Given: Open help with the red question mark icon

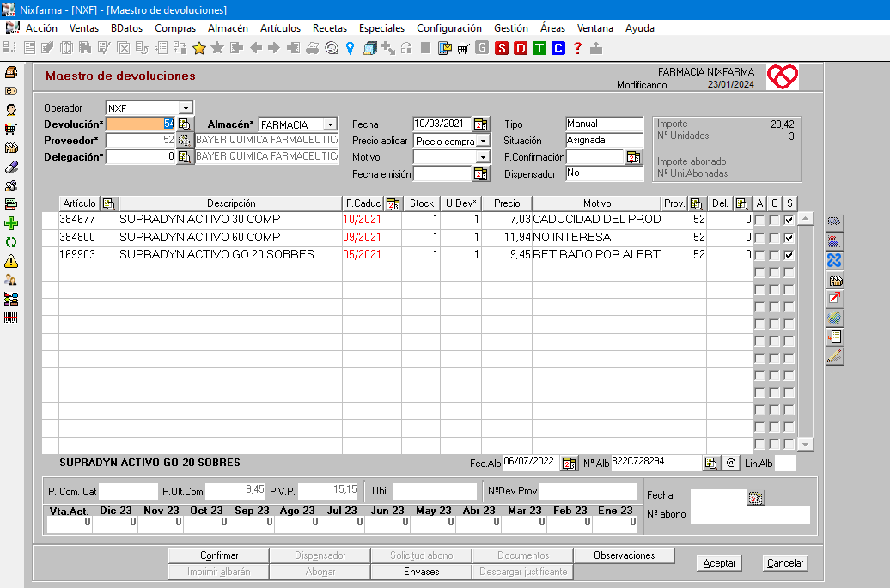Looking at the screenshot, I should (578, 48).
